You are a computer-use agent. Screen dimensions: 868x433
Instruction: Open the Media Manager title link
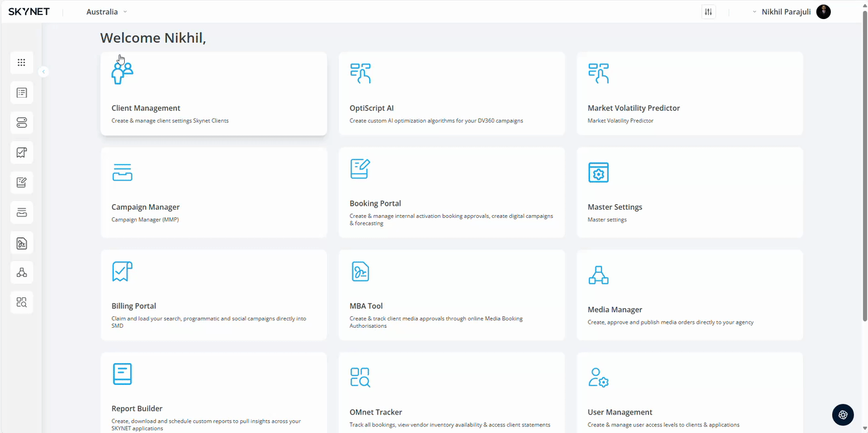pos(614,309)
